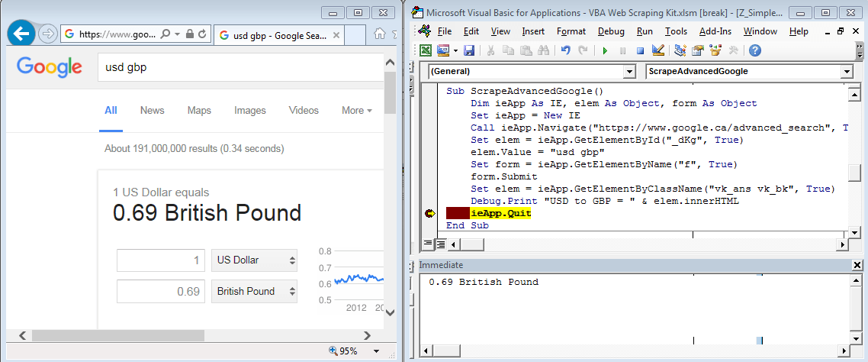This screenshot has width=868, height=362.
Task: Click the Google search box with 'usd gbp'
Action: click(240, 68)
